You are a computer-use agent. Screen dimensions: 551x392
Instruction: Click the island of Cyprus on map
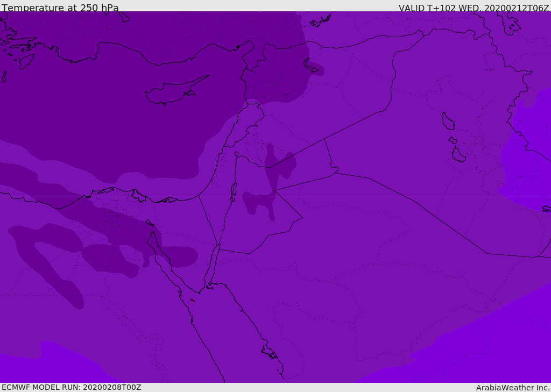click(x=176, y=91)
